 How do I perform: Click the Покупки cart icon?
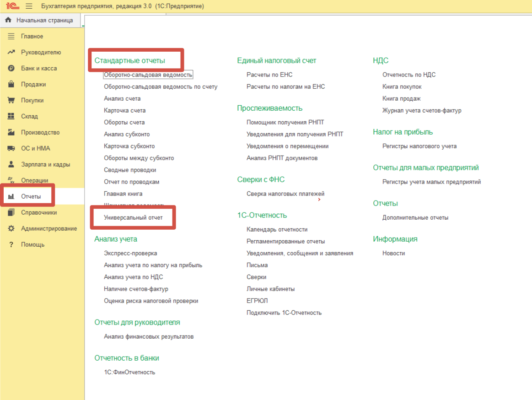click(11, 100)
